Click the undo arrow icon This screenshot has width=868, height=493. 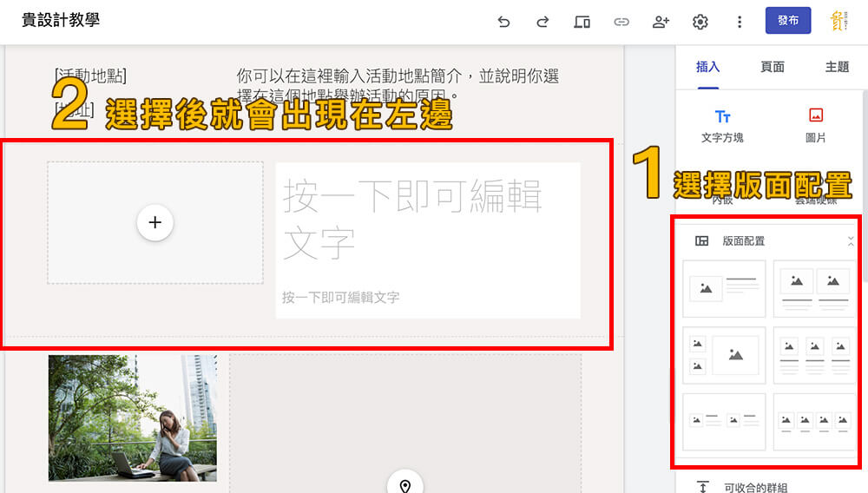503,22
